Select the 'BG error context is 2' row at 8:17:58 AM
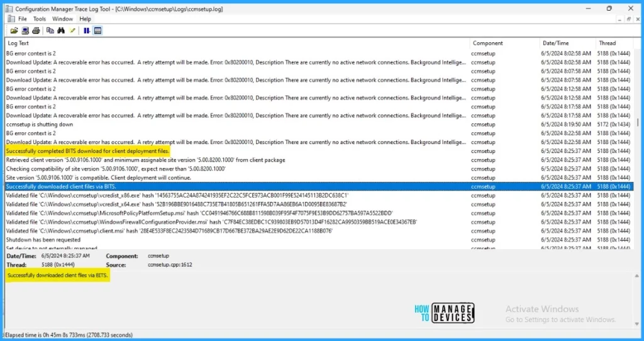The image size is (644, 341). coord(319,107)
